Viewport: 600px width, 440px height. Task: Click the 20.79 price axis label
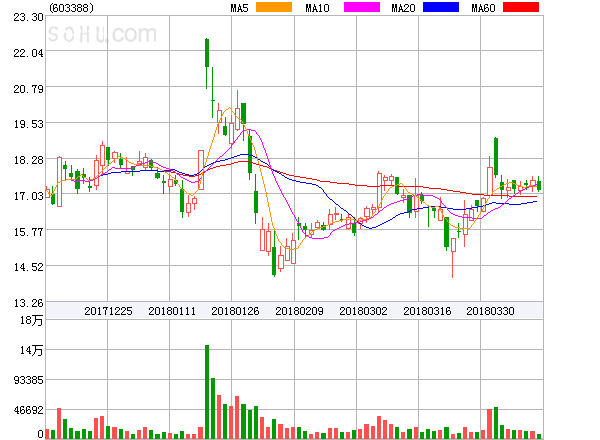coord(28,89)
